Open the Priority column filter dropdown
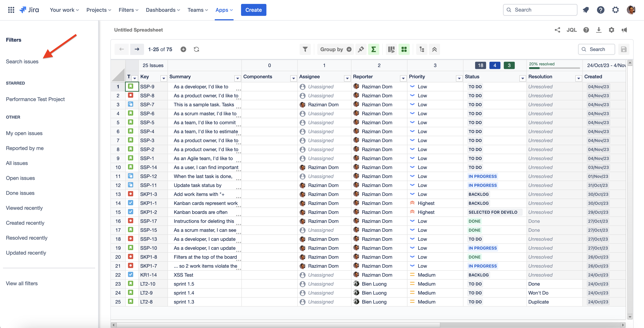This screenshot has height=328, width=644. (x=459, y=79)
